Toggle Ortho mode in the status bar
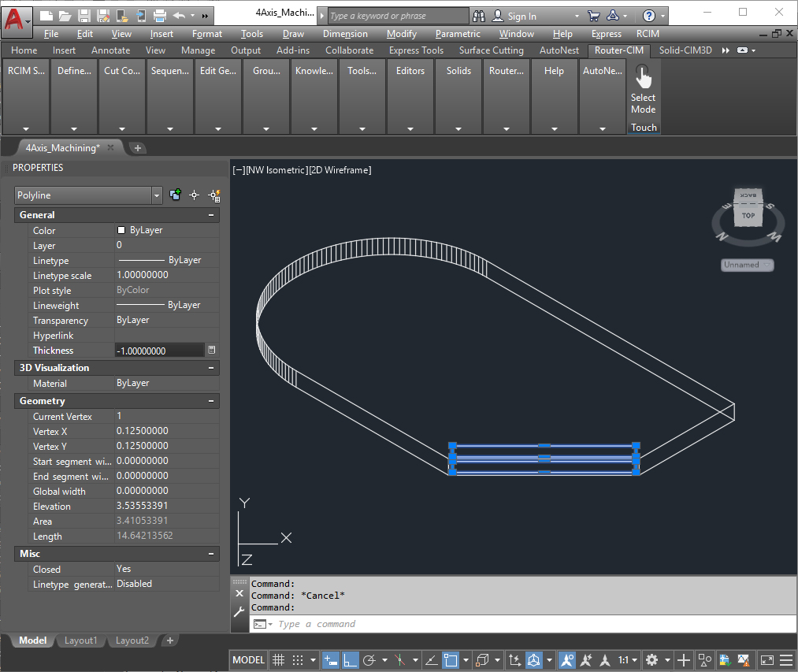This screenshot has height=672, width=798. click(x=351, y=660)
